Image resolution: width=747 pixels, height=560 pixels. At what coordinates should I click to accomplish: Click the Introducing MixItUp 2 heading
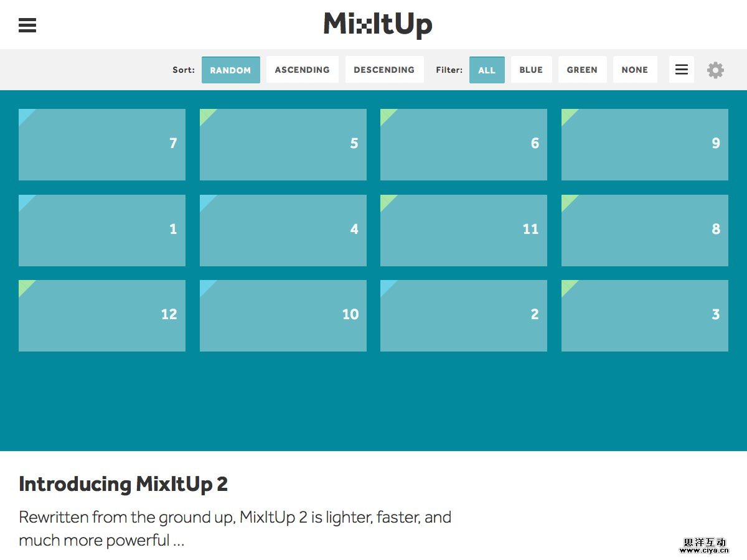click(123, 484)
